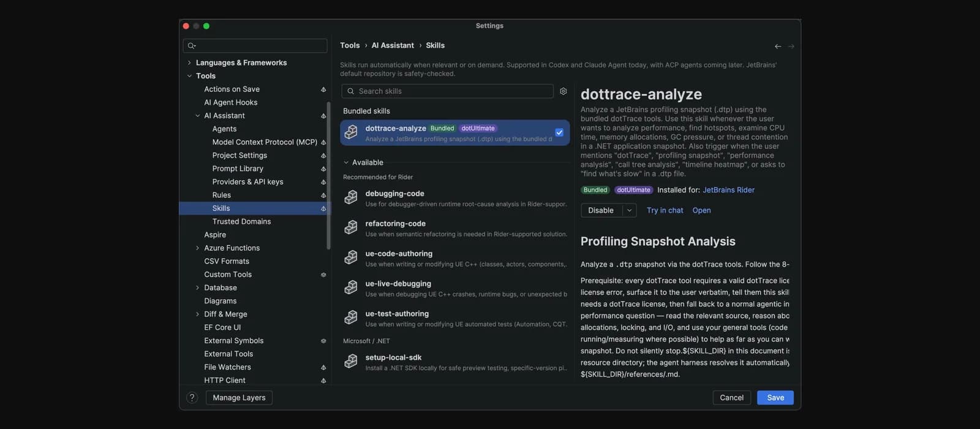Click the layer icon beside Rules
This screenshot has width=980, height=429.
(x=323, y=196)
